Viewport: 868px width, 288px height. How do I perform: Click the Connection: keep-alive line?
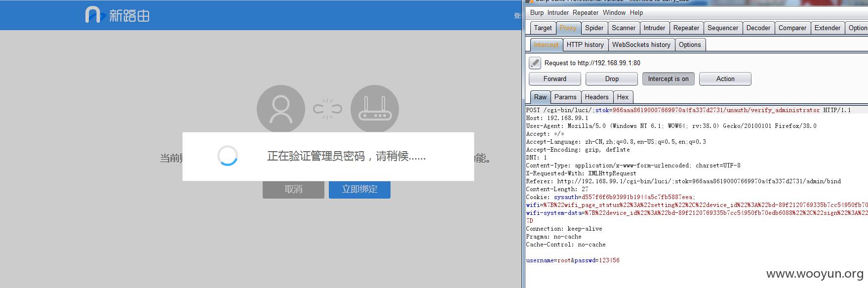pyautogui.click(x=564, y=229)
